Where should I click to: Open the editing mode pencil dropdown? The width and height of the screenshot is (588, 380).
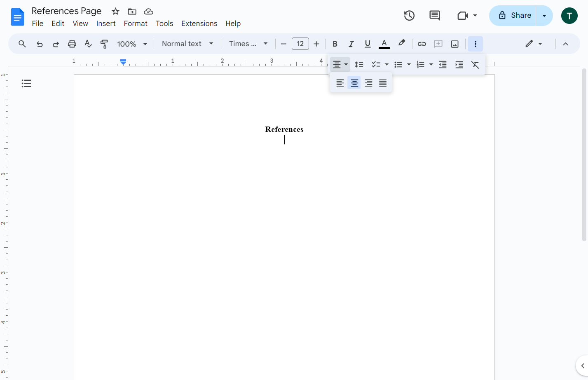pyautogui.click(x=534, y=44)
